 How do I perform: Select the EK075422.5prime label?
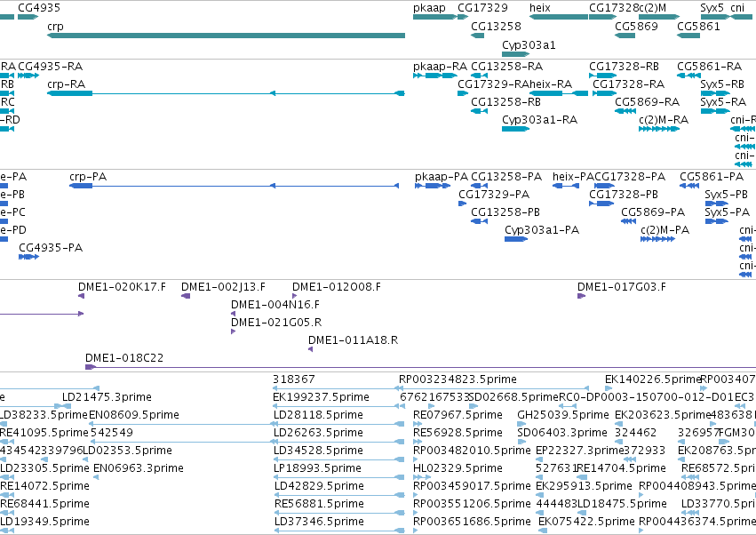click(586, 522)
